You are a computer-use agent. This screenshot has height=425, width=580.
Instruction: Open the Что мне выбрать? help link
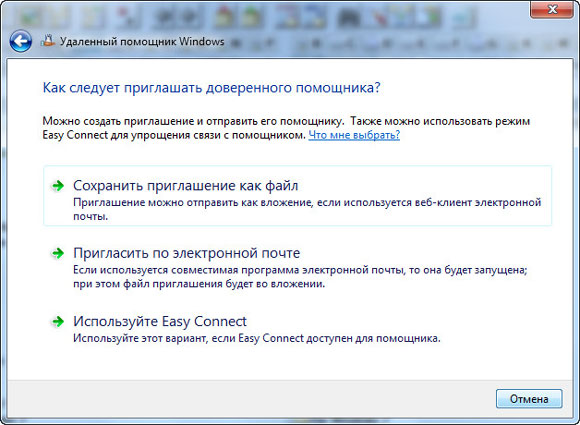tap(354, 135)
